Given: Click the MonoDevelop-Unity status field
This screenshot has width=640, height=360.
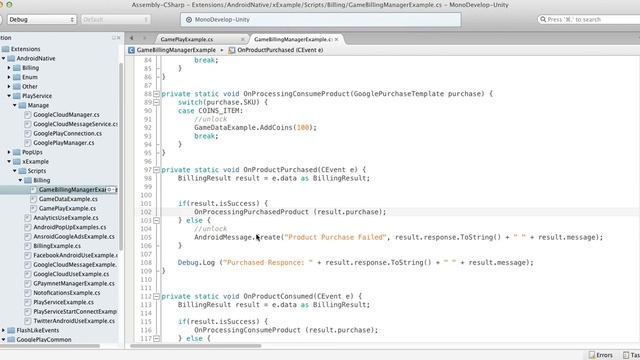Looking at the screenshot, I should (x=321, y=20).
